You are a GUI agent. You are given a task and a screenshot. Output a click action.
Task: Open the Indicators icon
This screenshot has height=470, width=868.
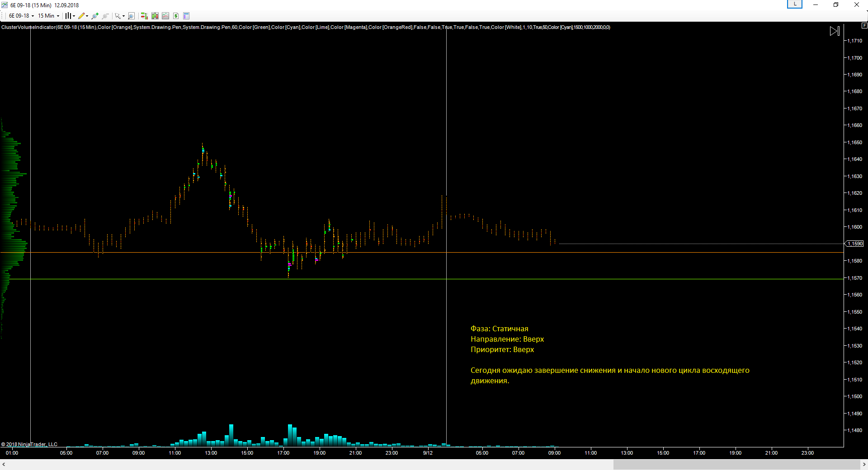(x=165, y=16)
